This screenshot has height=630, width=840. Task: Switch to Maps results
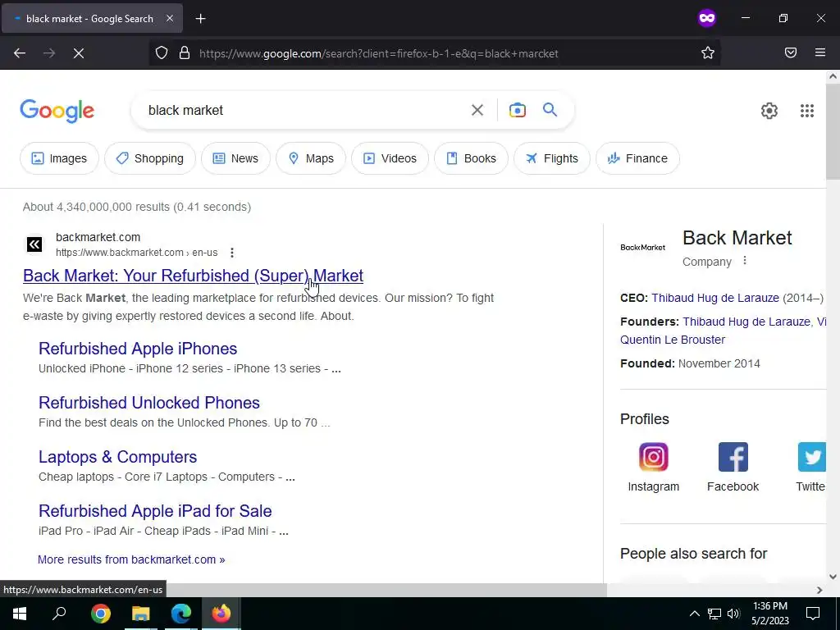[x=311, y=158]
